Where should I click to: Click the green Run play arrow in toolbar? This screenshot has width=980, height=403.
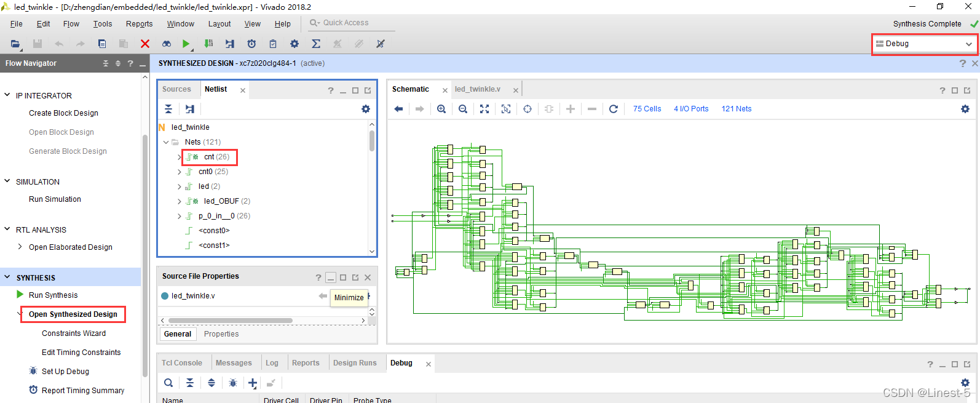tap(186, 44)
